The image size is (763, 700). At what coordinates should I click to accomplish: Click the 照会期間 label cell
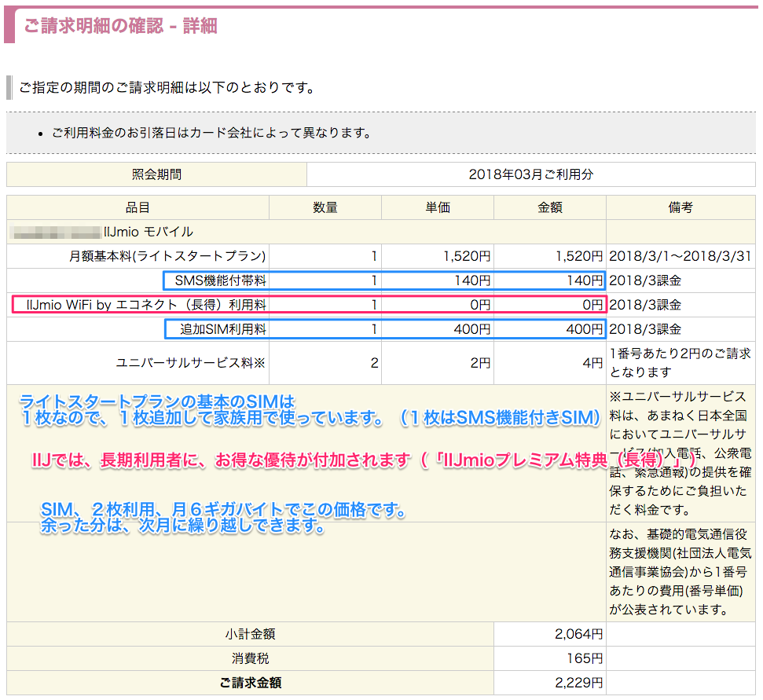[156, 174]
